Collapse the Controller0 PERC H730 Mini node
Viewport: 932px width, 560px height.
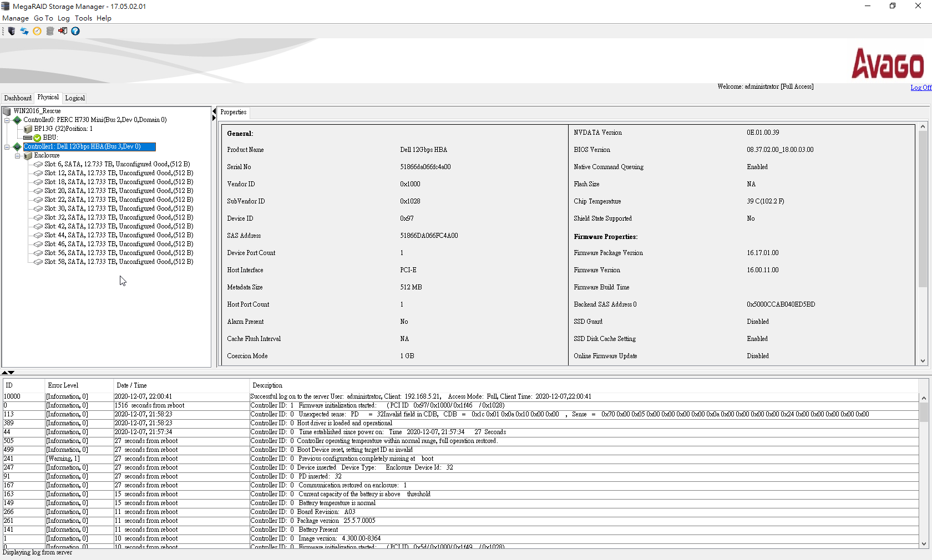(x=7, y=120)
